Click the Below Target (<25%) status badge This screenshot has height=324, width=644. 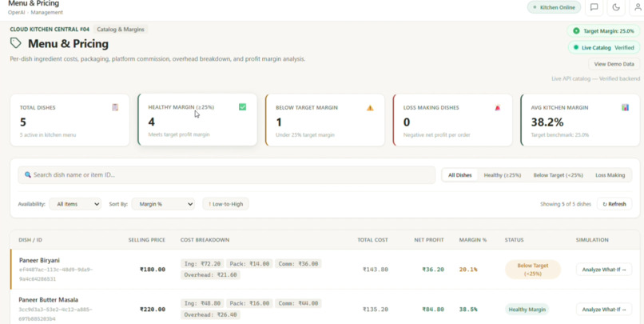pyautogui.click(x=533, y=270)
